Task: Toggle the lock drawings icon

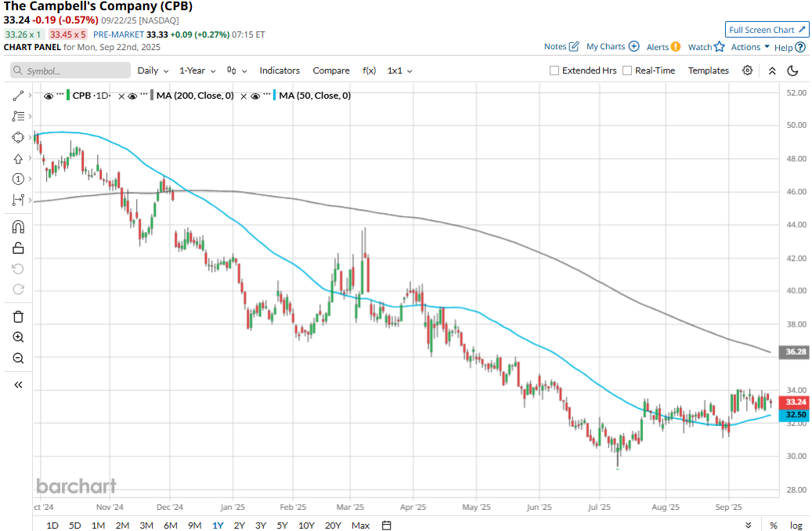Action: click(x=17, y=248)
